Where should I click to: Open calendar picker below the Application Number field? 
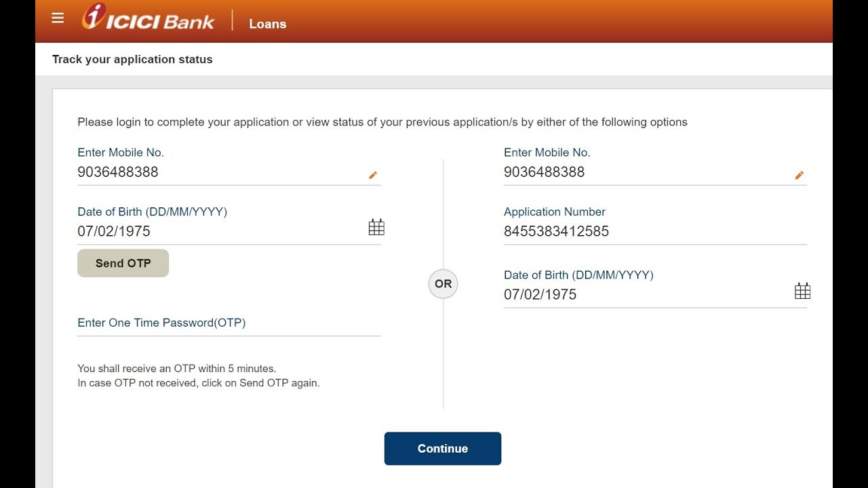coord(802,291)
